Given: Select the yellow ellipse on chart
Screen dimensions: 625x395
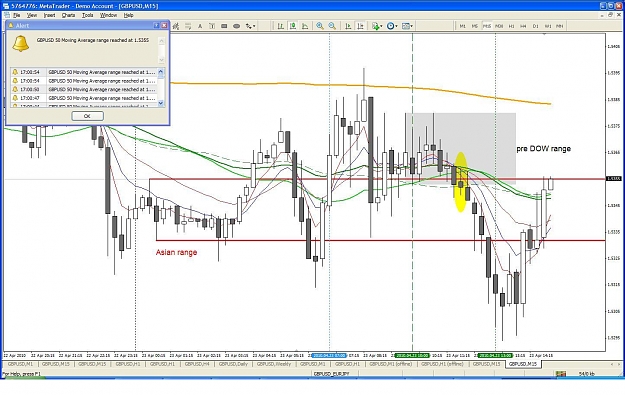Looking at the screenshot, I should (460, 182).
